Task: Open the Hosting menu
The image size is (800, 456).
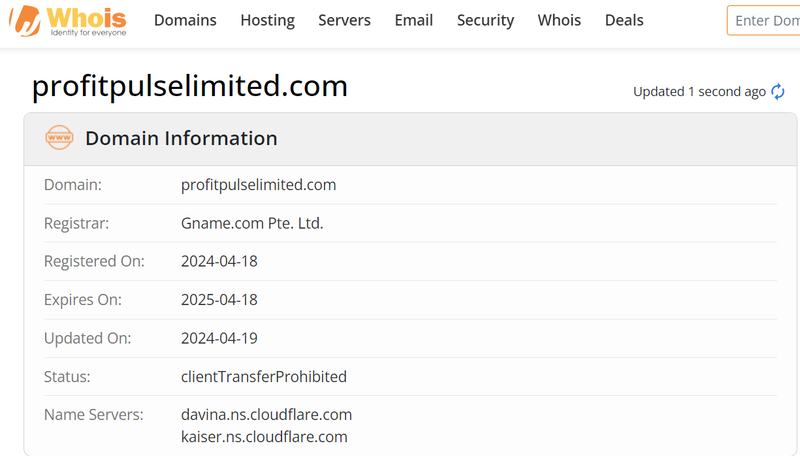Action: click(267, 20)
